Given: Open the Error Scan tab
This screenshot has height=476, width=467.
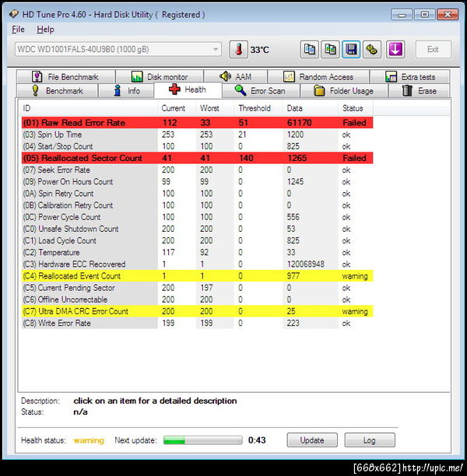Looking at the screenshot, I should 262,91.
